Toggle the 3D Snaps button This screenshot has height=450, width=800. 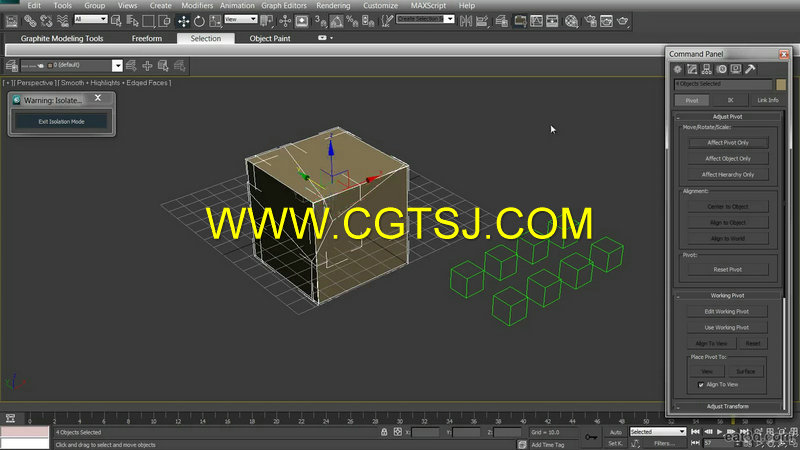pos(320,21)
